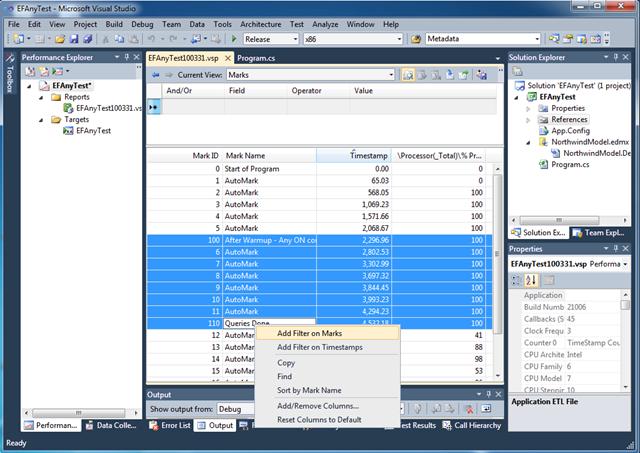The height and width of the screenshot is (453, 640).
Task: Click third icon in Performance Explorer toolbar
Action: (x=57, y=71)
